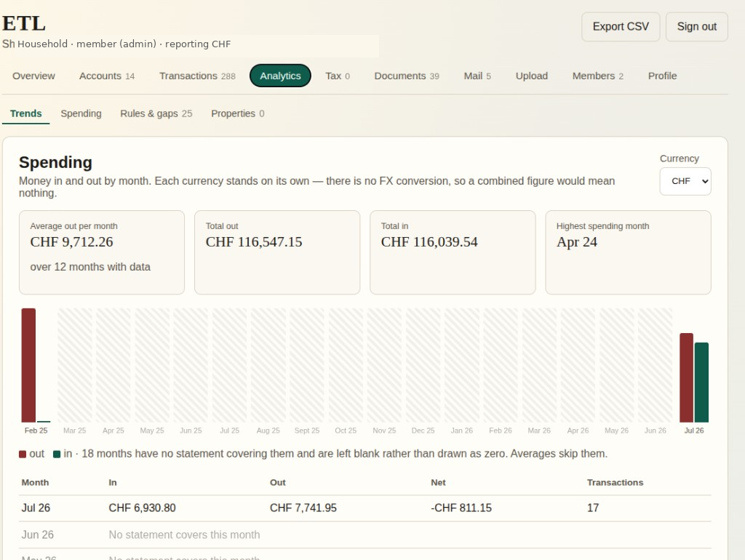Viewport: 745px width, 560px height.
Task: Open the Profile tab
Action: pos(662,76)
